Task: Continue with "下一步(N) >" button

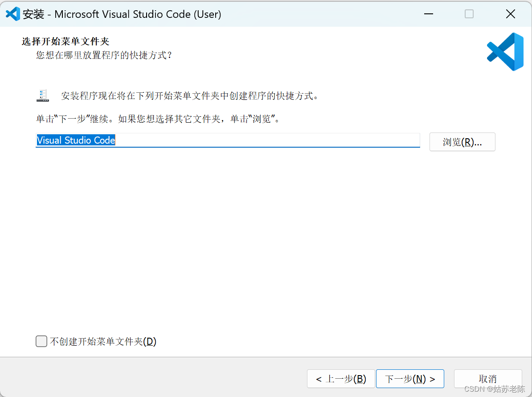Action: coord(410,379)
